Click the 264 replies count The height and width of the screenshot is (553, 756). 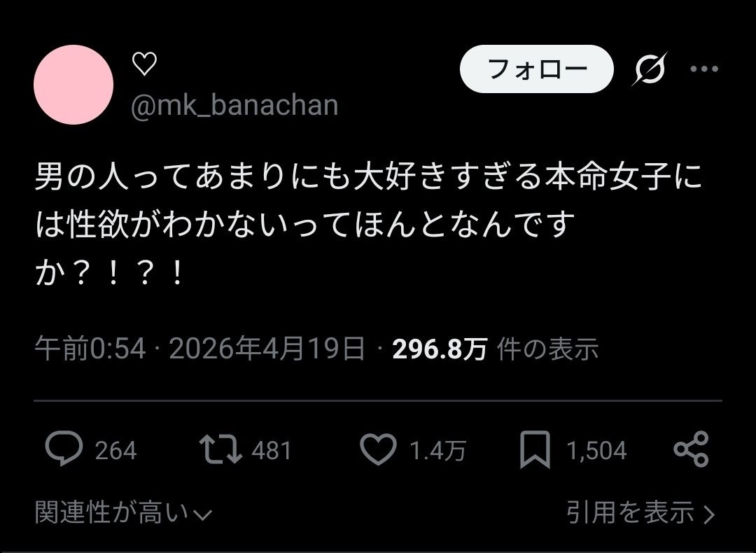click(x=115, y=451)
